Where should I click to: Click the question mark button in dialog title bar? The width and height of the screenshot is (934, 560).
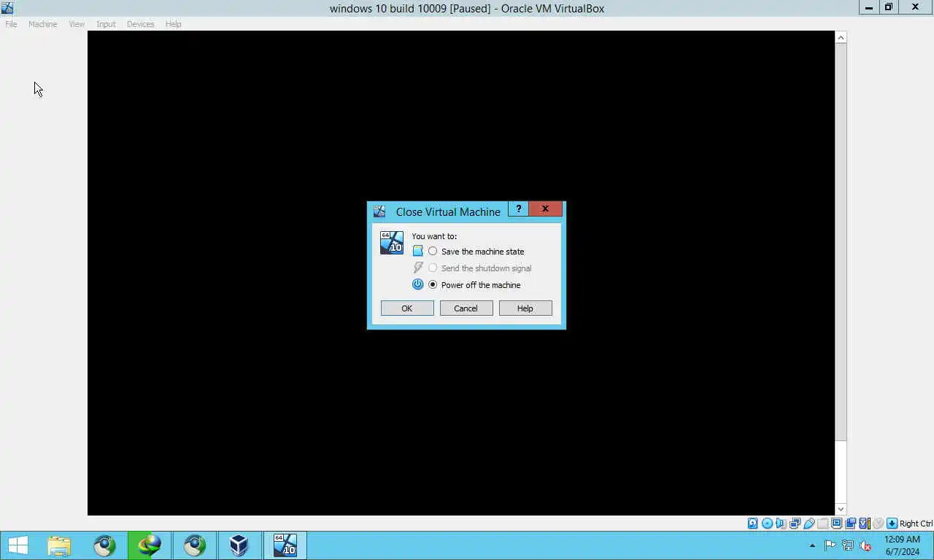pos(518,209)
